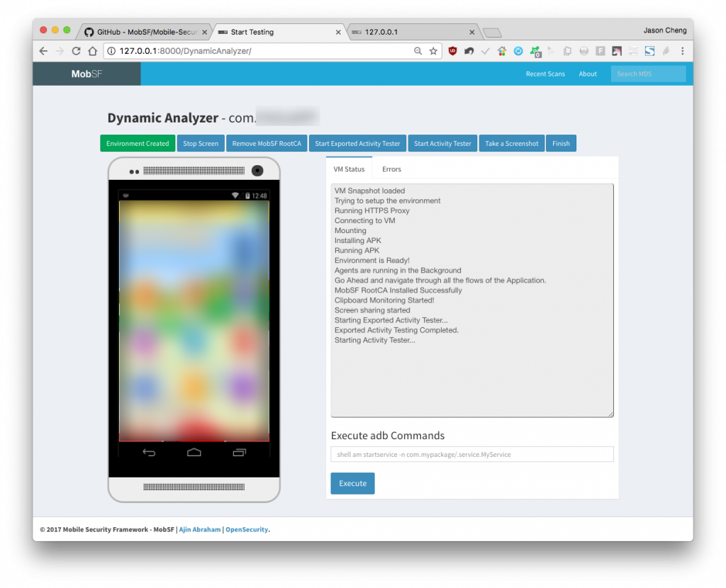Image resolution: width=726 pixels, height=588 pixels.
Task: Open Recent Scans in the navbar
Action: [x=545, y=74]
